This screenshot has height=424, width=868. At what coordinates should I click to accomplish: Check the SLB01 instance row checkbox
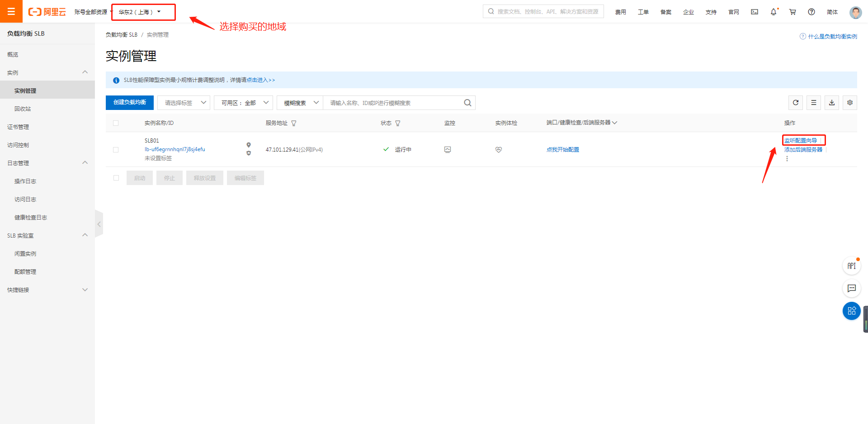click(116, 150)
